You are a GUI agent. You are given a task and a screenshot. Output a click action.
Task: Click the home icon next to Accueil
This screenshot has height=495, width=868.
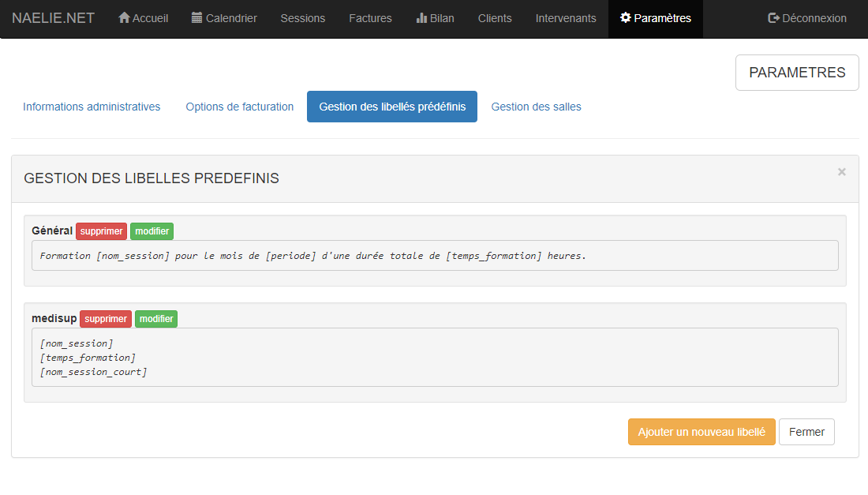pos(124,18)
